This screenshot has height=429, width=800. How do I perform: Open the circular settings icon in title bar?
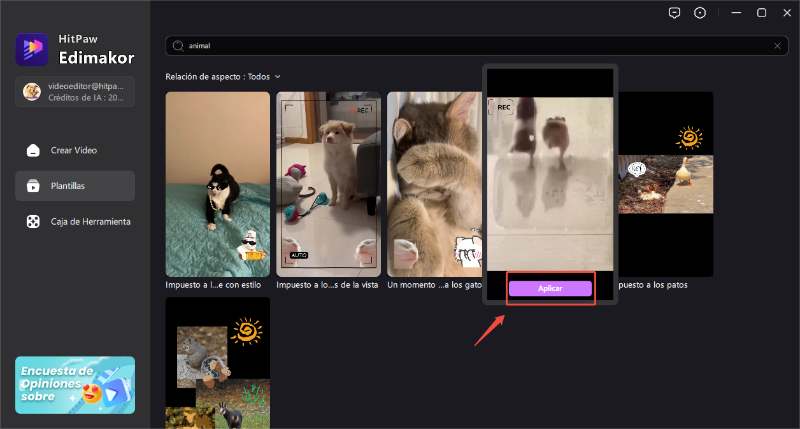[x=700, y=13]
